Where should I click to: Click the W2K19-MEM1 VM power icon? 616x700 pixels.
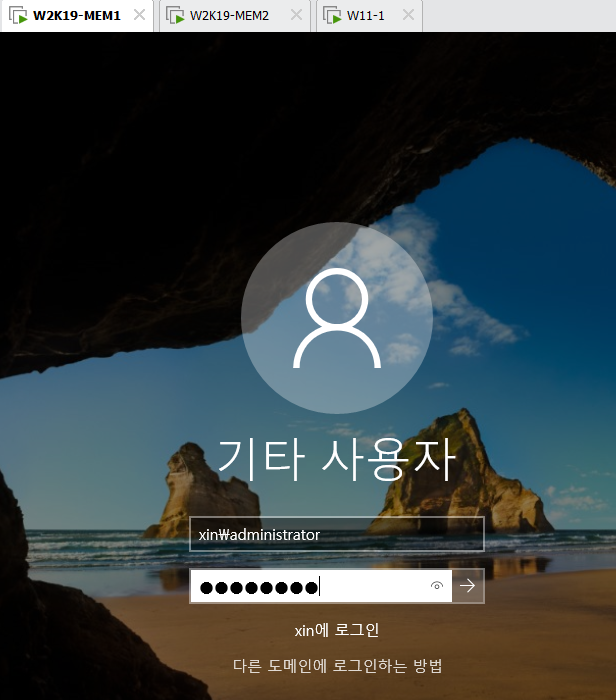coord(18,16)
